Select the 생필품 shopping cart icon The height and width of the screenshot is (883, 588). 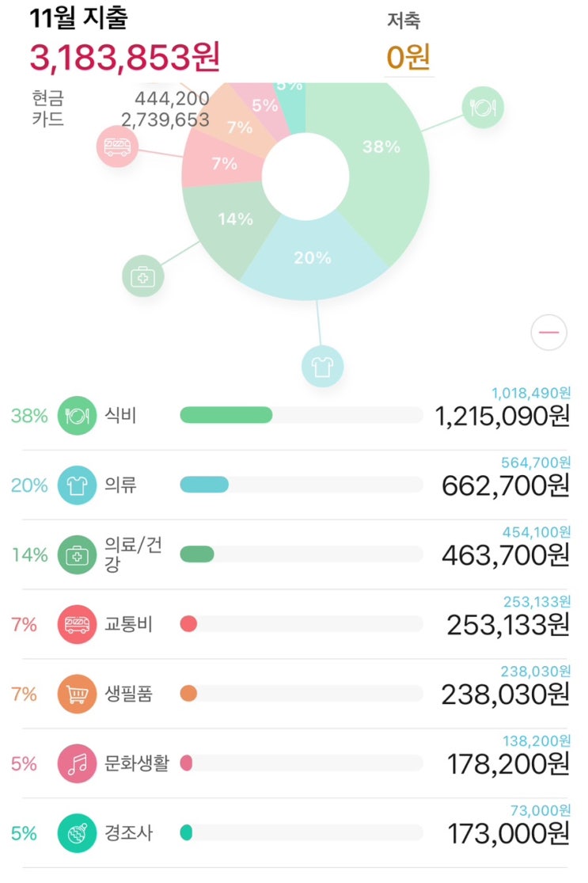[x=77, y=694]
